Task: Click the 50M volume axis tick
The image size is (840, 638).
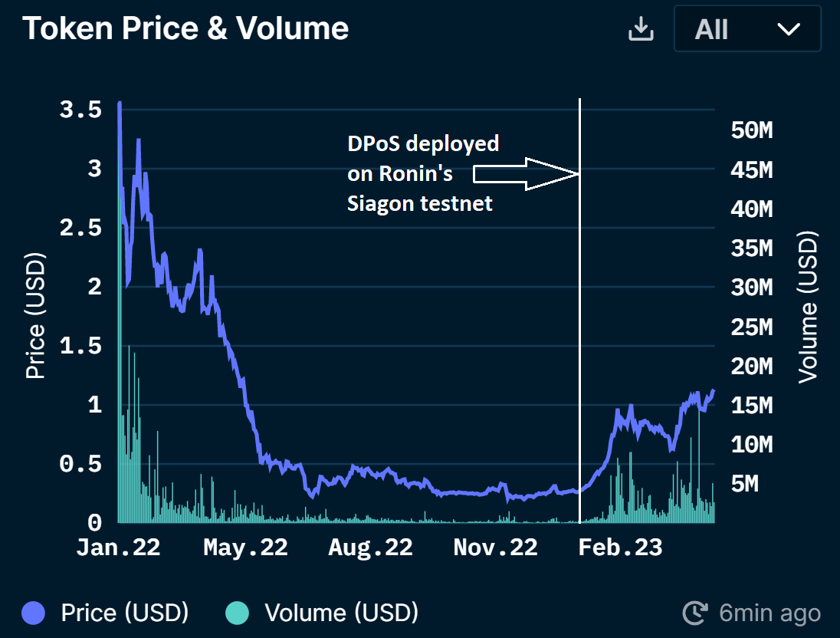Action: tap(750, 130)
